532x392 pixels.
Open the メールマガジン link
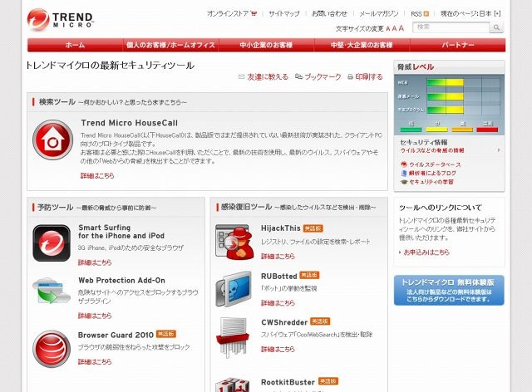[x=379, y=14]
